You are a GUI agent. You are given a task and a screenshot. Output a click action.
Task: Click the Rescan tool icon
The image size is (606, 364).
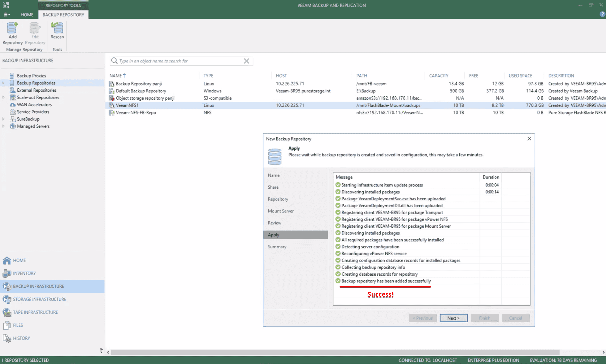(57, 28)
